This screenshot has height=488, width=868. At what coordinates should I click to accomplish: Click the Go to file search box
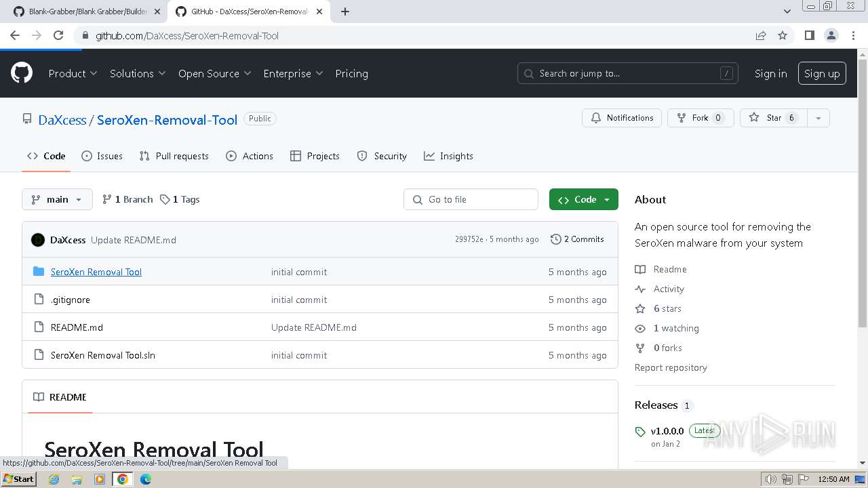[471, 199]
